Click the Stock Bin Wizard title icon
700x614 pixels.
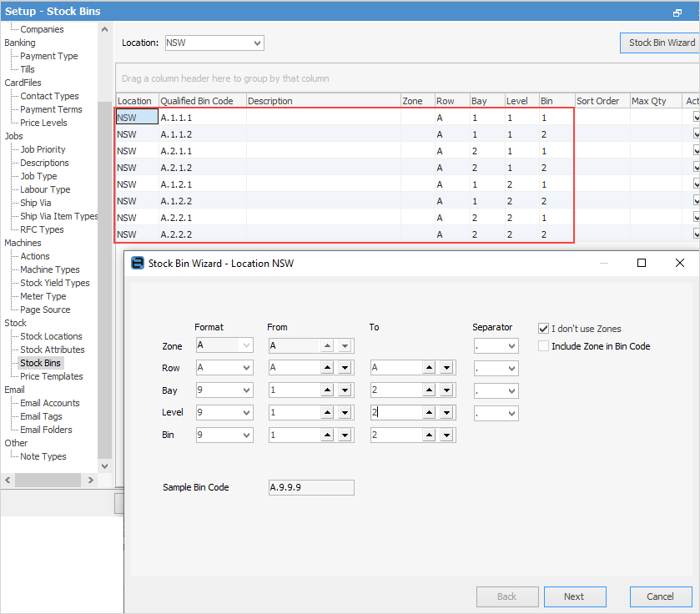click(x=138, y=263)
